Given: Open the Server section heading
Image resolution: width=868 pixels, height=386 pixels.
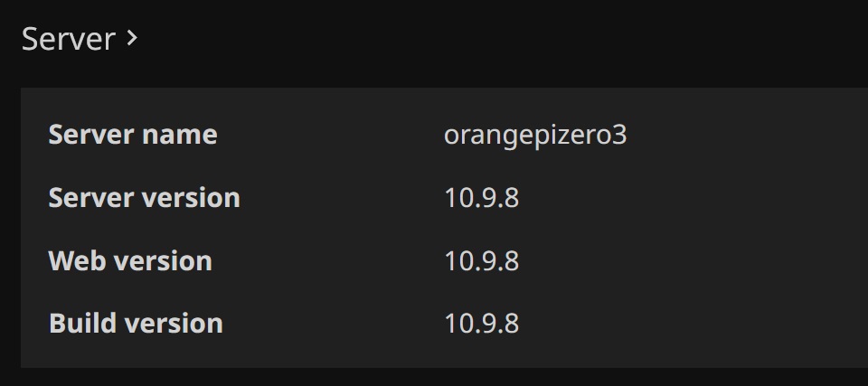Looking at the screenshot, I should (69, 39).
